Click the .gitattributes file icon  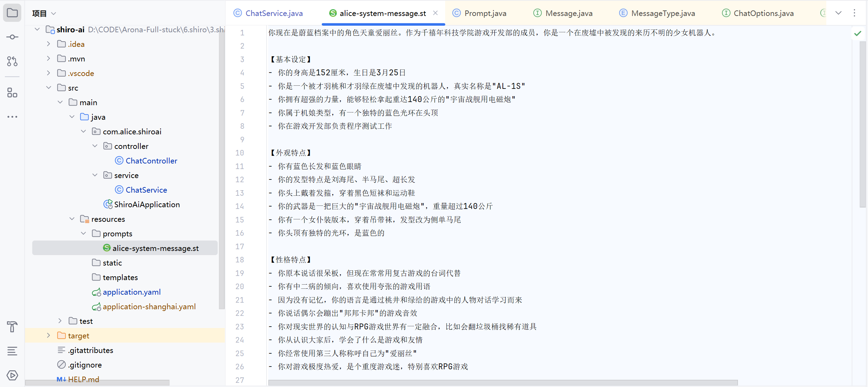point(62,350)
